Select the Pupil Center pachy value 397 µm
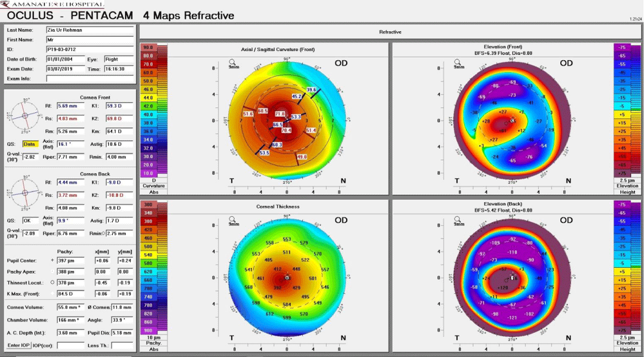Viewport: 644px width, 357px height. [70, 260]
